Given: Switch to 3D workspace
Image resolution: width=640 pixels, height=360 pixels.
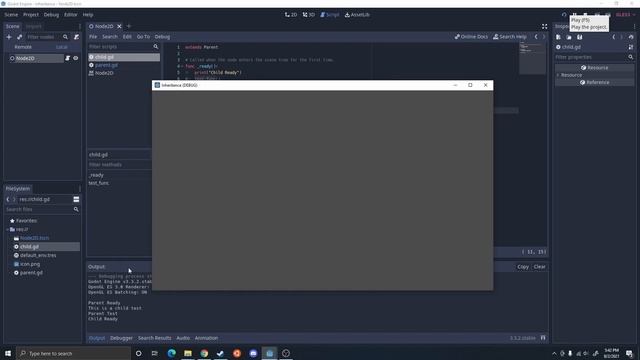Looking at the screenshot, I should pyautogui.click(x=309, y=15).
